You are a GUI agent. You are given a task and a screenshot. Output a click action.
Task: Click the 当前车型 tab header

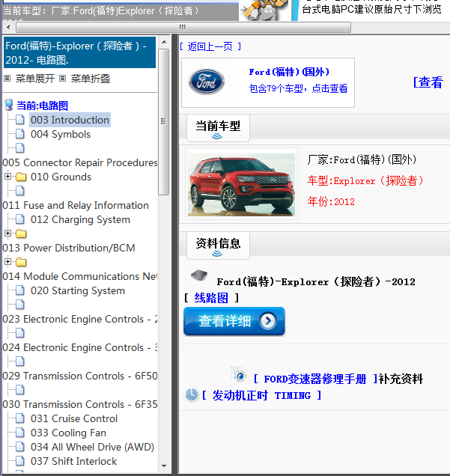tap(218, 128)
